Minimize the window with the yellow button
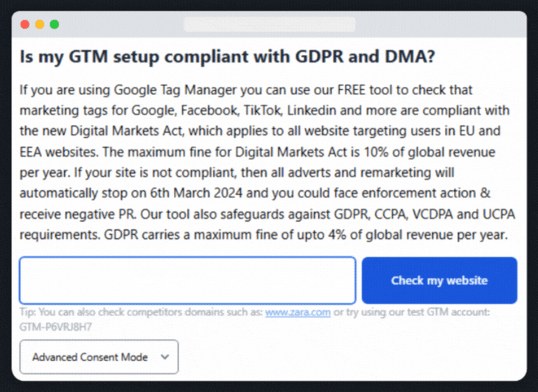Viewport: 538px width, 392px height. click(x=40, y=24)
